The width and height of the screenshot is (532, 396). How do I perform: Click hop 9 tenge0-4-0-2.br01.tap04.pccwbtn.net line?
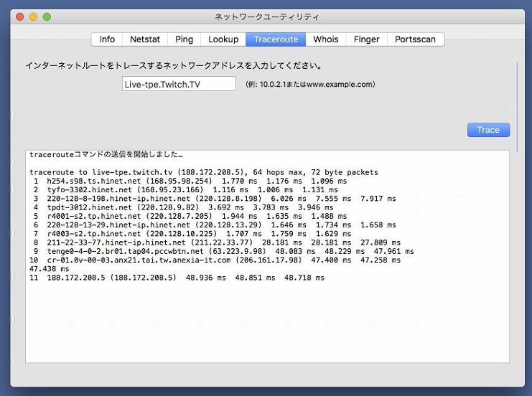click(x=223, y=252)
